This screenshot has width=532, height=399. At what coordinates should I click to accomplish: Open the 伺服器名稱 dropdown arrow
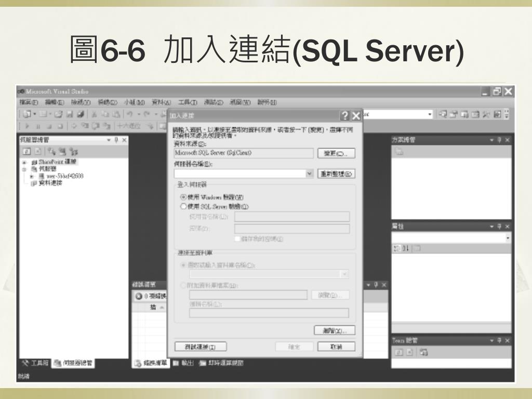(310, 174)
